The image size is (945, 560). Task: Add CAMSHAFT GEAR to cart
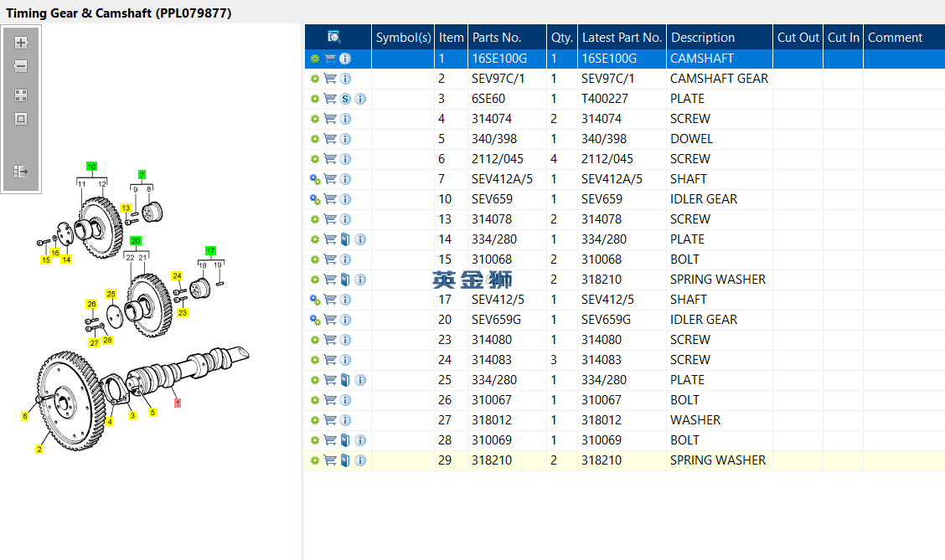coord(330,79)
